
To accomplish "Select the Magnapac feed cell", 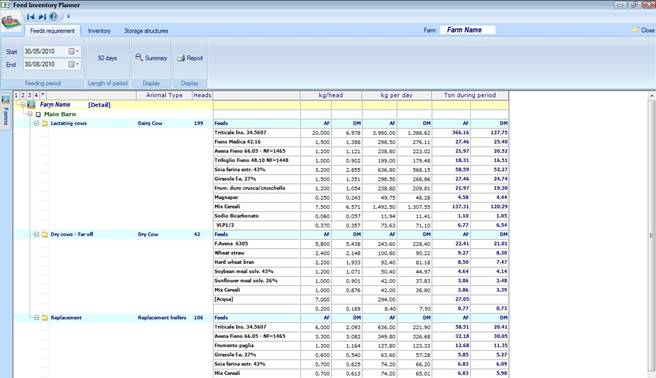I will point(256,197).
